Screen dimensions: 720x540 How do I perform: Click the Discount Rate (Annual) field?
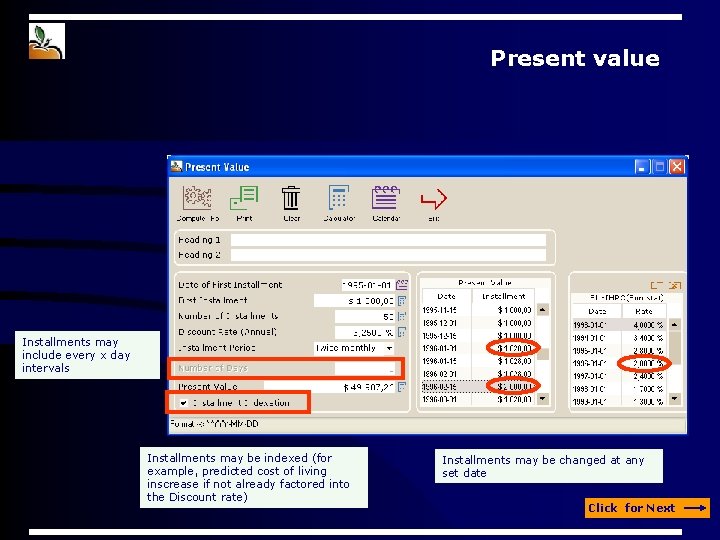[x=365, y=332]
